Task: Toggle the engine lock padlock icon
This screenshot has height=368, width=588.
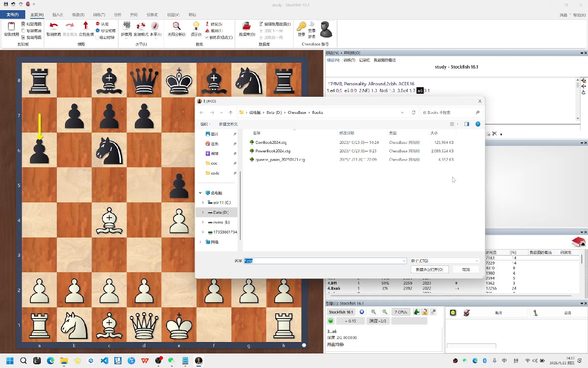Action: 425,312
